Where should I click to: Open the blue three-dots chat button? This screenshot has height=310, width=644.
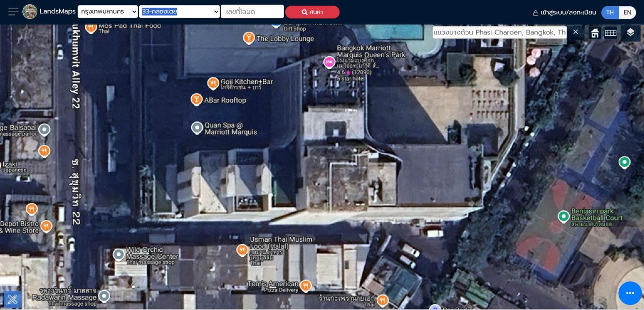(629, 293)
